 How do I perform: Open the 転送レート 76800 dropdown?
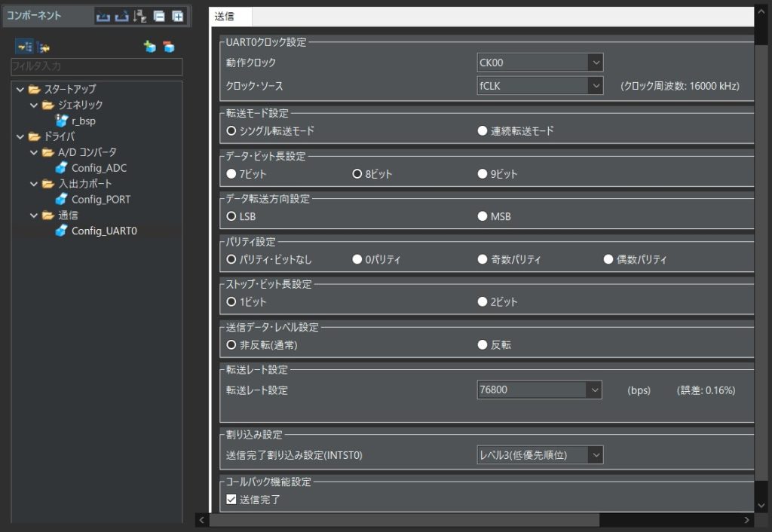540,390
